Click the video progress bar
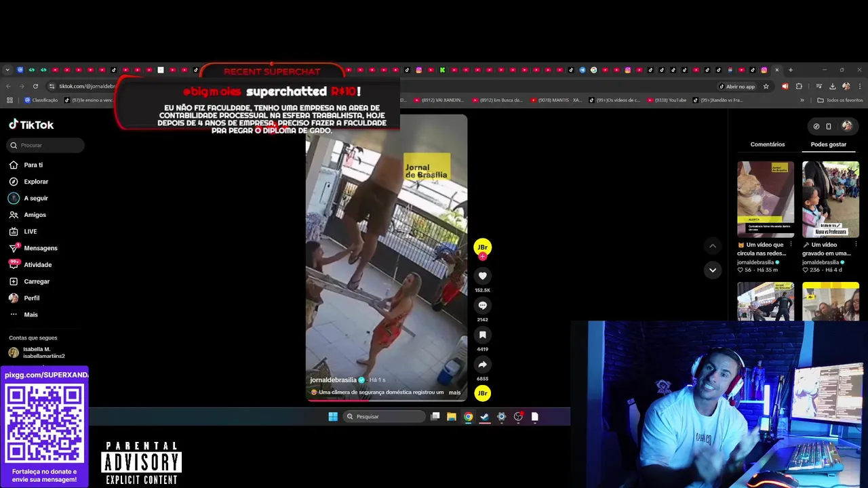The width and height of the screenshot is (868, 488). [x=386, y=401]
